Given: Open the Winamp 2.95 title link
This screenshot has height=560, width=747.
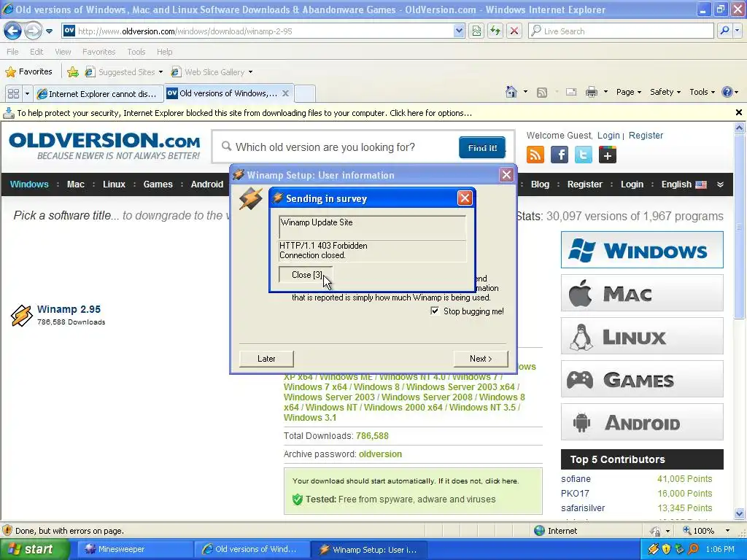Looking at the screenshot, I should point(69,309).
